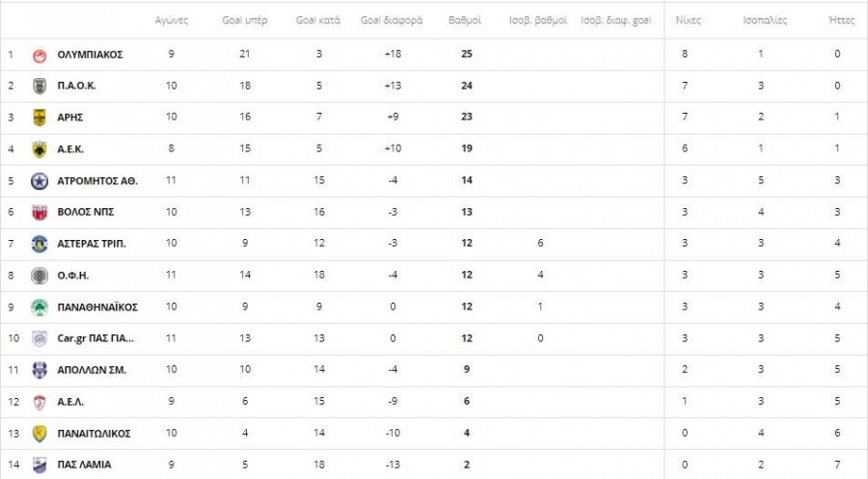Select Olympiakos points cell showing 25

point(467,54)
